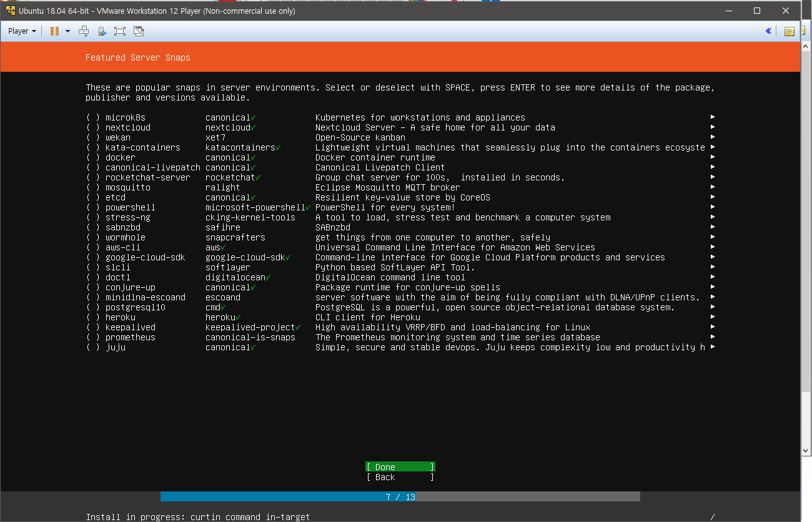
Task: Toggle the google-cloud-sdk checkbox
Action: (93, 257)
